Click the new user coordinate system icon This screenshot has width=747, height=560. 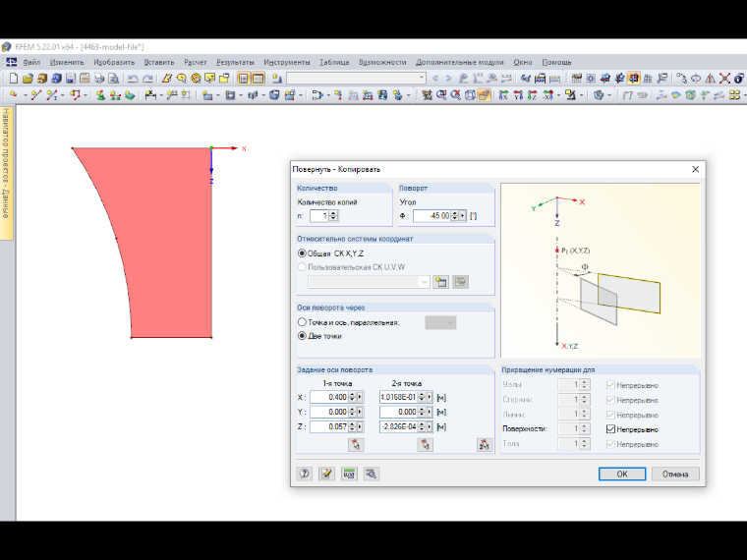pyautogui.click(x=441, y=282)
